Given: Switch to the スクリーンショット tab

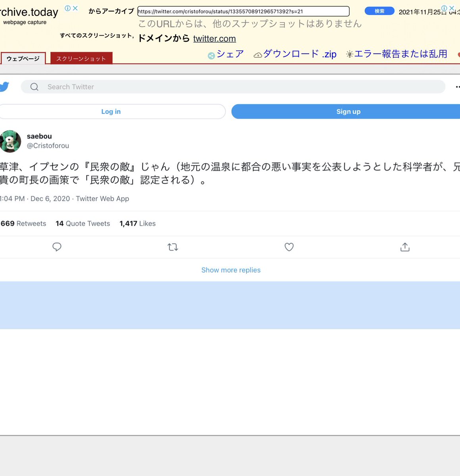Looking at the screenshot, I should click(81, 58).
